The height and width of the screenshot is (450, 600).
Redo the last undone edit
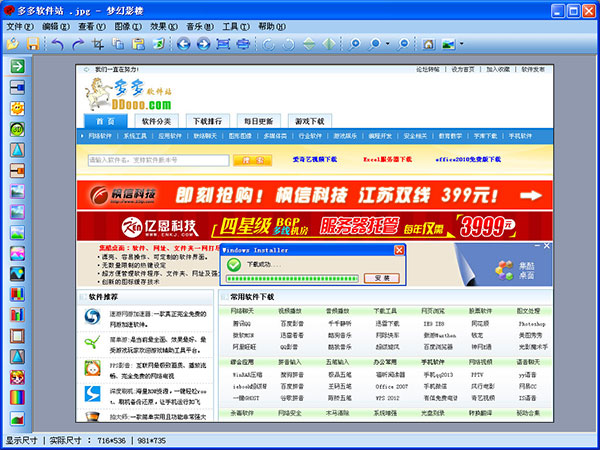(x=78, y=44)
